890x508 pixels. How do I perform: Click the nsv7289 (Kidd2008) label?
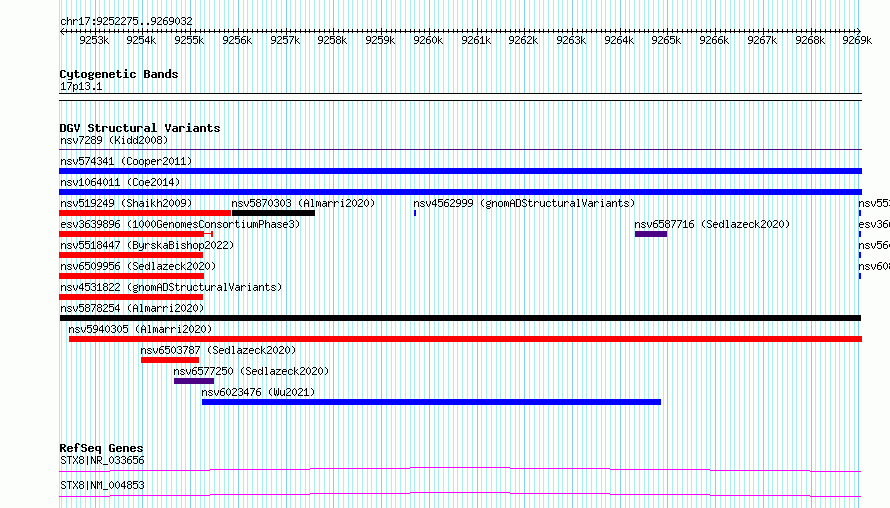[114, 140]
